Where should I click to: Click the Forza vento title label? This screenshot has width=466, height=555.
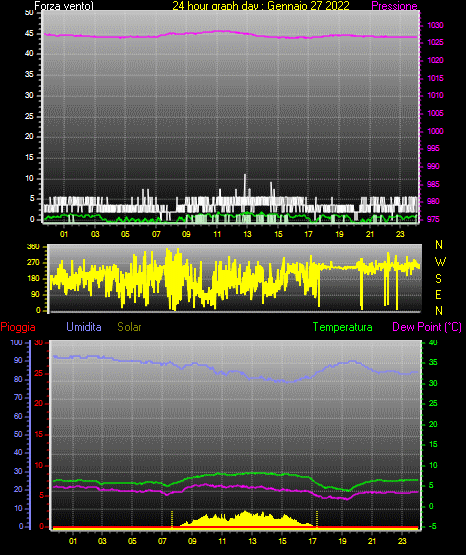coord(64,6)
